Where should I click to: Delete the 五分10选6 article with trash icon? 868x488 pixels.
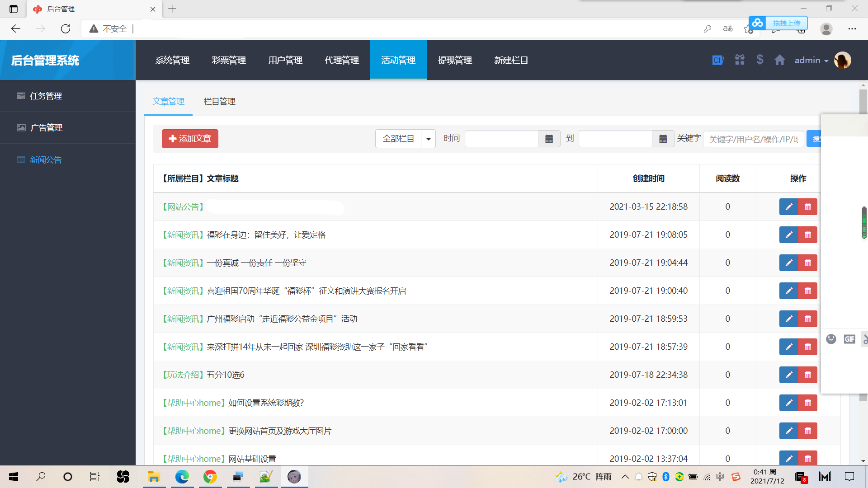pyautogui.click(x=808, y=375)
